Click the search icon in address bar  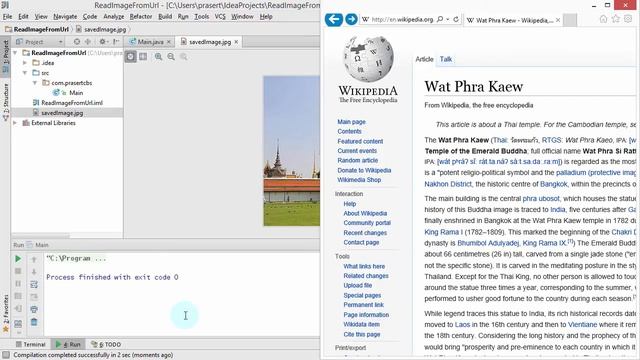point(440,19)
